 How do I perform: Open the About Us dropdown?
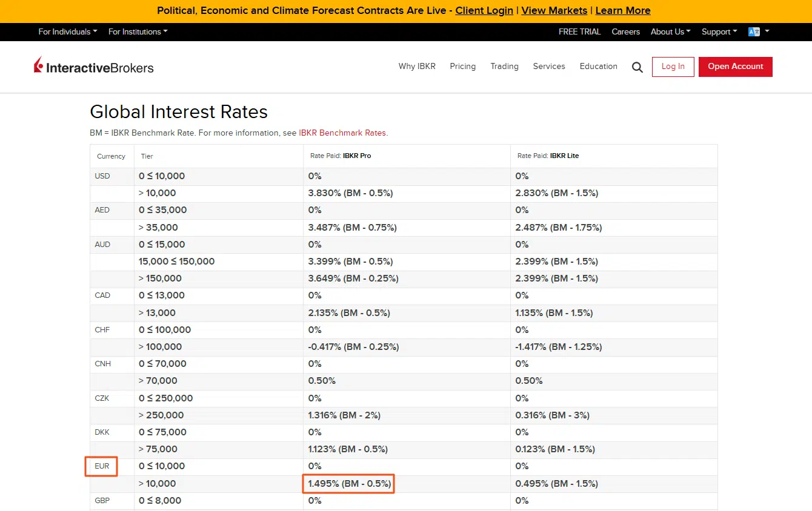pyautogui.click(x=670, y=31)
